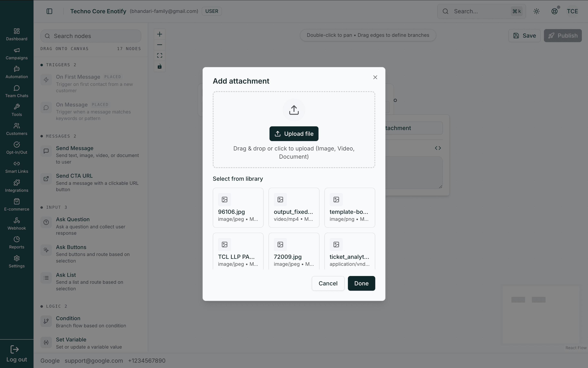This screenshot has height=368, width=588.
Task: Click the code brackets icon
Action: 438,148
